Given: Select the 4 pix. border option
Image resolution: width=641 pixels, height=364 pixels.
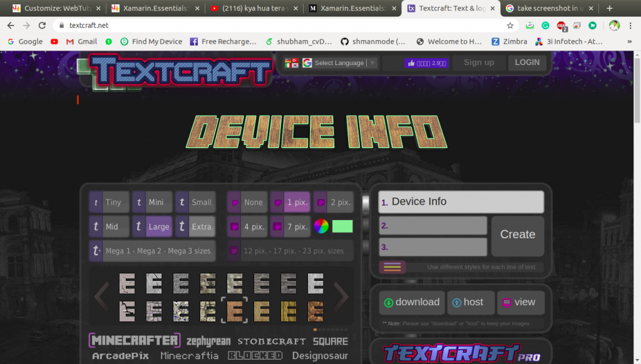Looking at the screenshot, I should tap(247, 227).
